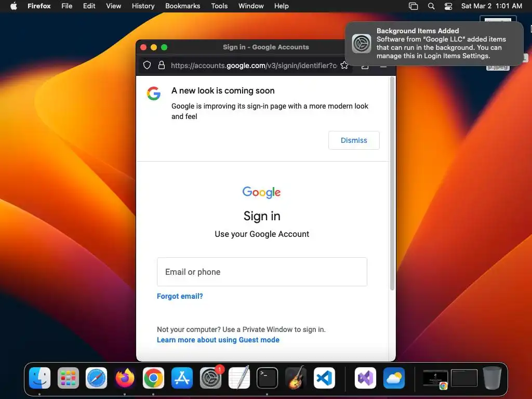Launch Safari from the Dock

tap(96, 378)
